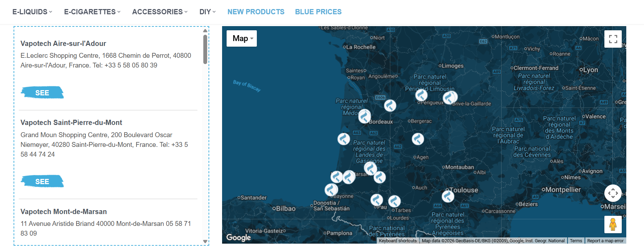Click the Pamplona city label
Image resolution: width=644 pixels, height=252 pixels.
(339, 233)
